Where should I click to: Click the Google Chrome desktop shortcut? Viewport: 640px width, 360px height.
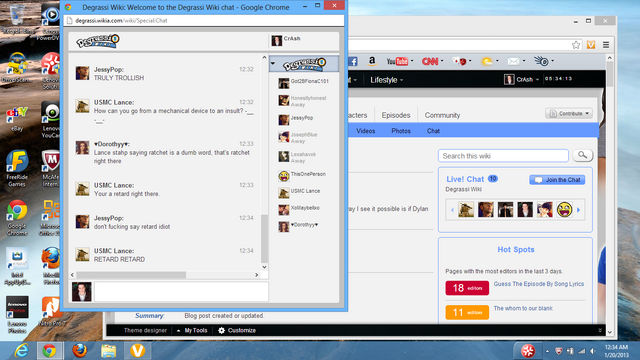[17, 218]
